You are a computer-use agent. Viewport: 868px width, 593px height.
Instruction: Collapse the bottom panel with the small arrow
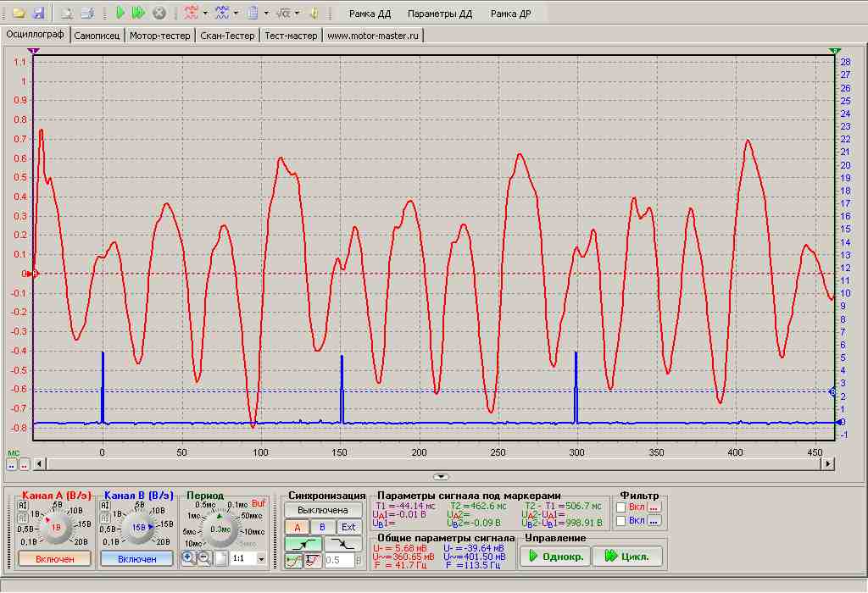441,476
